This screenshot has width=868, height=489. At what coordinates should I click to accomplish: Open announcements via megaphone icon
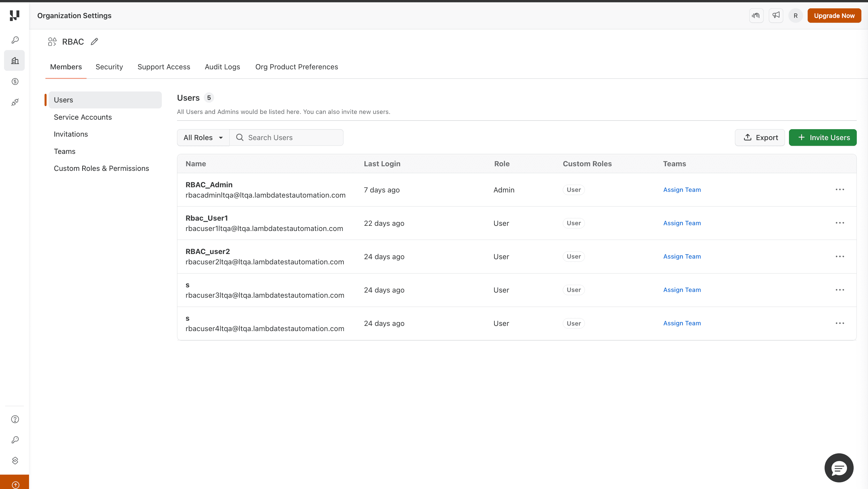[776, 16]
